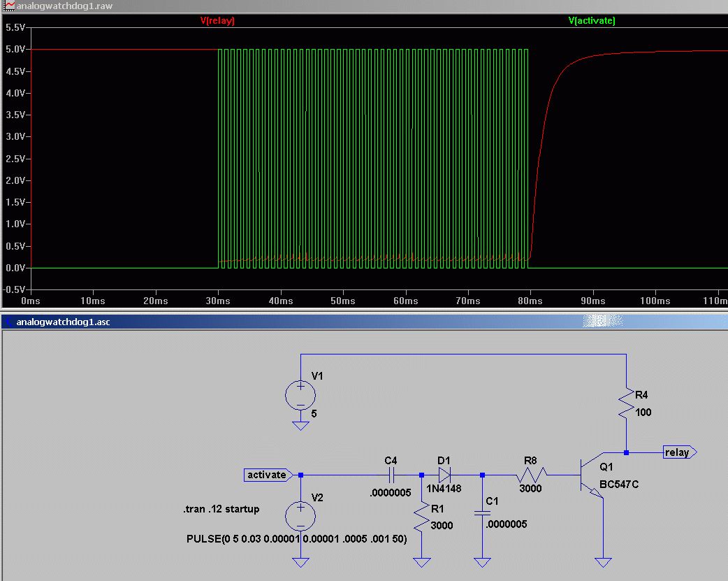
Task: Select the R8 resistor symbol
Action: [x=531, y=475]
